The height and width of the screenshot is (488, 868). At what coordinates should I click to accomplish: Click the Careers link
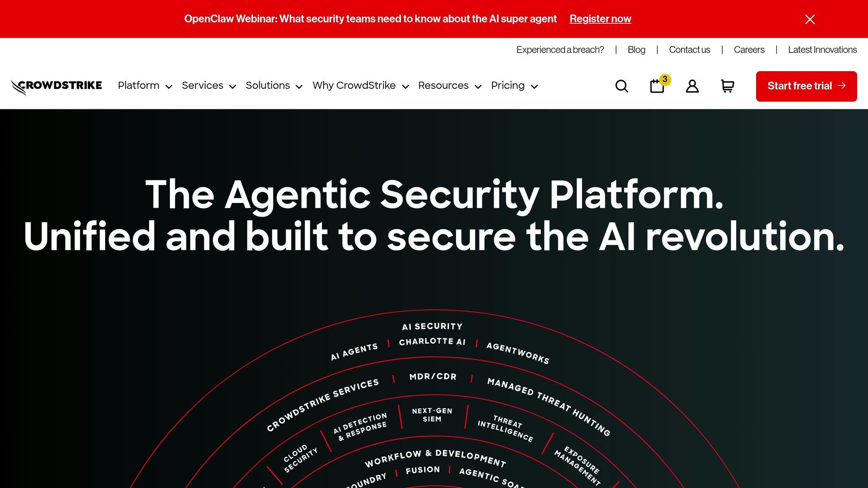point(748,50)
